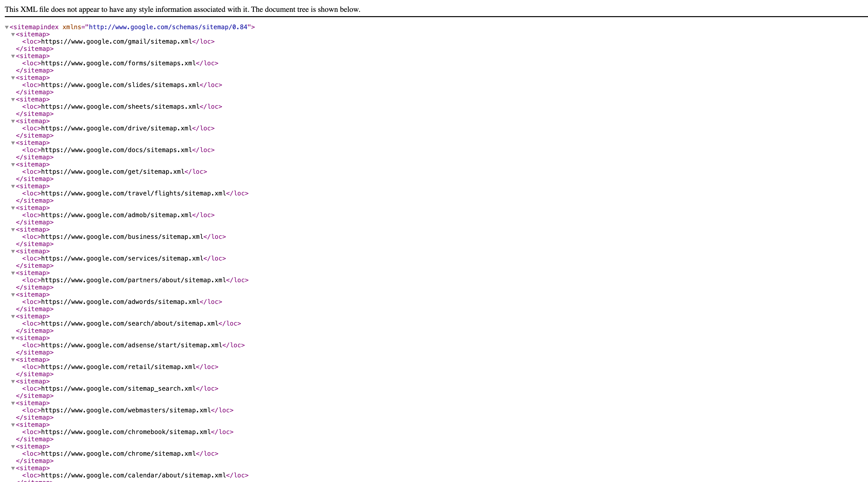Collapse the sitemap node above sitemap_search.xml URL
Viewport: 868px width, 482px height.
coord(13,382)
